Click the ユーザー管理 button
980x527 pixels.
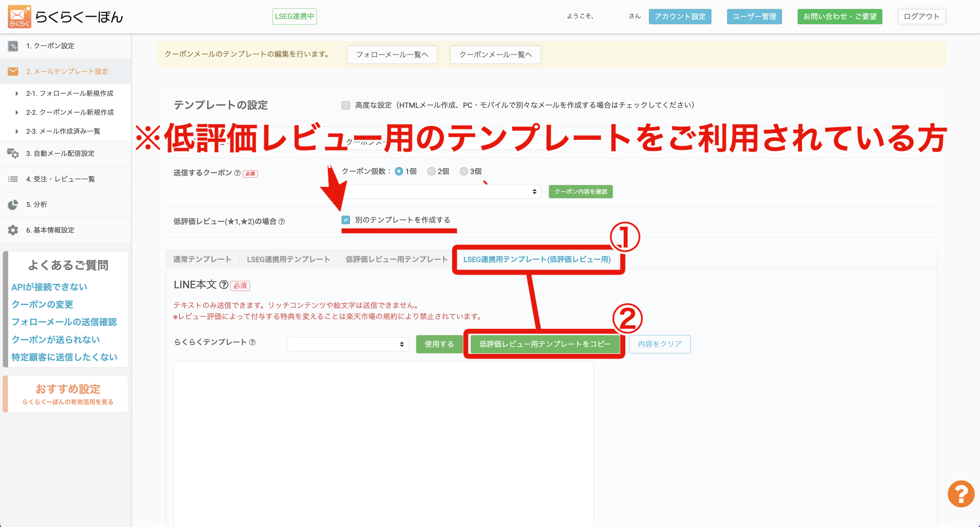pos(754,16)
